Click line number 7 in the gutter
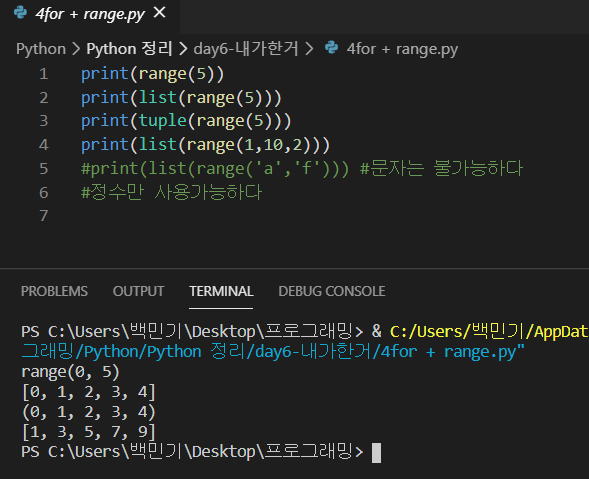The width and height of the screenshot is (589, 479). [x=44, y=216]
